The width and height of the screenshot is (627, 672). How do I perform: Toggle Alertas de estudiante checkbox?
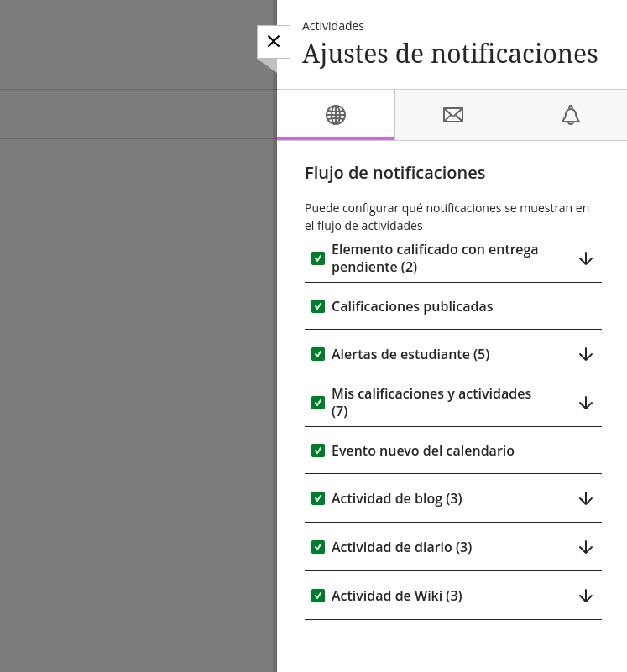click(x=318, y=354)
